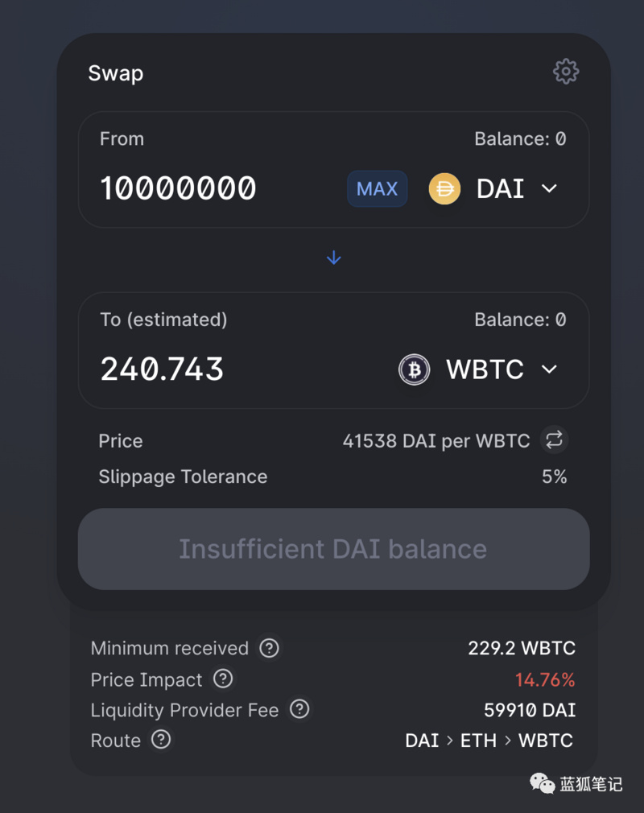This screenshot has height=813, width=644.
Task: Show help for Minimum received
Action: (269, 648)
